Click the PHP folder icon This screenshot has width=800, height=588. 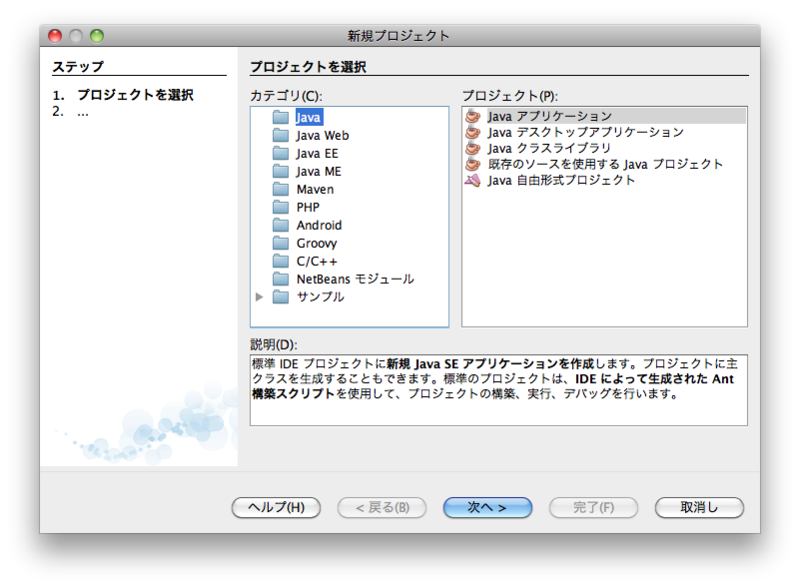pyautogui.click(x=281, y=207)
